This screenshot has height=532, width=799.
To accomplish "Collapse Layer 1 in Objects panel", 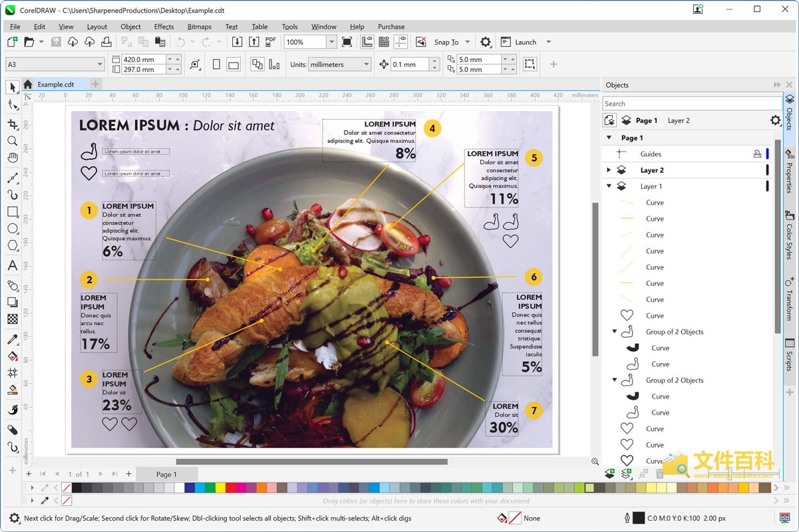I will 609,186.
